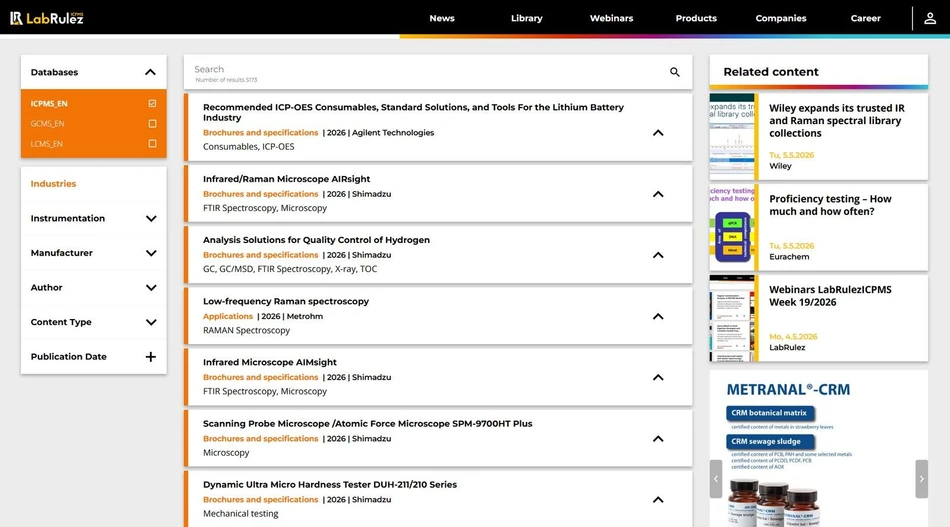The width and height of the screenshot is (950, 527).
Task: Tick the LCMS_EN database checkbox
Action: coord(152,144)
